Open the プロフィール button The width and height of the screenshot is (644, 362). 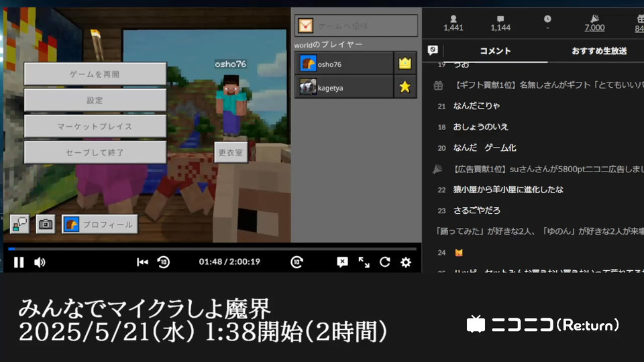pos(100,225)
